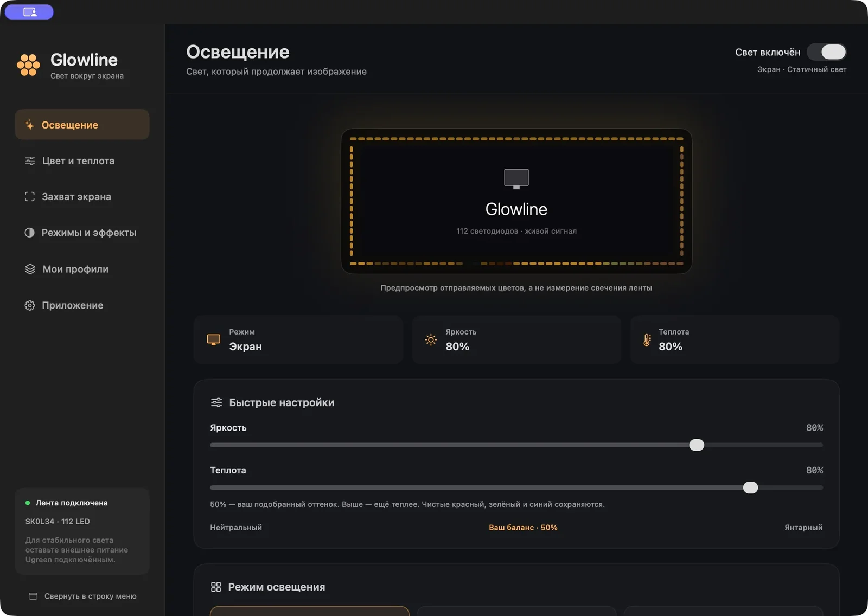
Task: Click the sliders icon next to Быстрые настройки
Action: point(216,402)
